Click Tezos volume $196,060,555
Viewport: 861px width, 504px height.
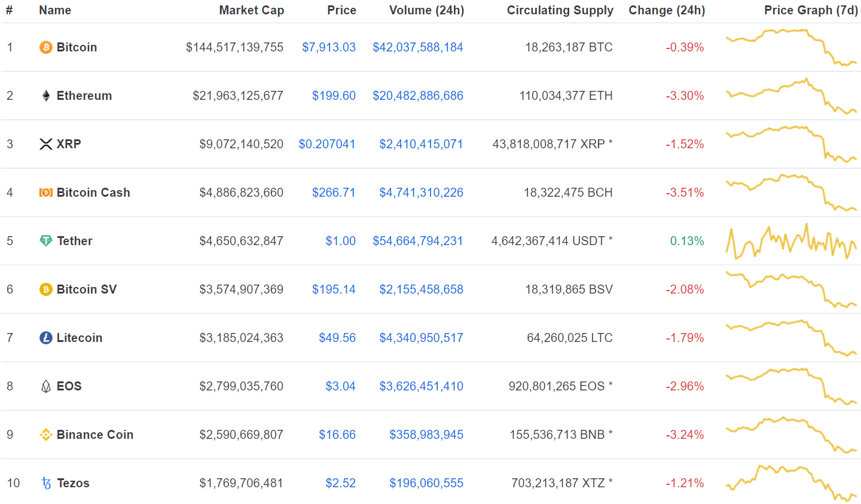[x=426, y=483]
